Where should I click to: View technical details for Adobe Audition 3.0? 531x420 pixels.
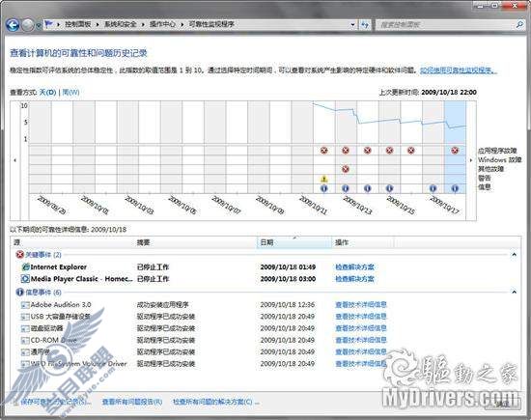(x=361, y=304)
